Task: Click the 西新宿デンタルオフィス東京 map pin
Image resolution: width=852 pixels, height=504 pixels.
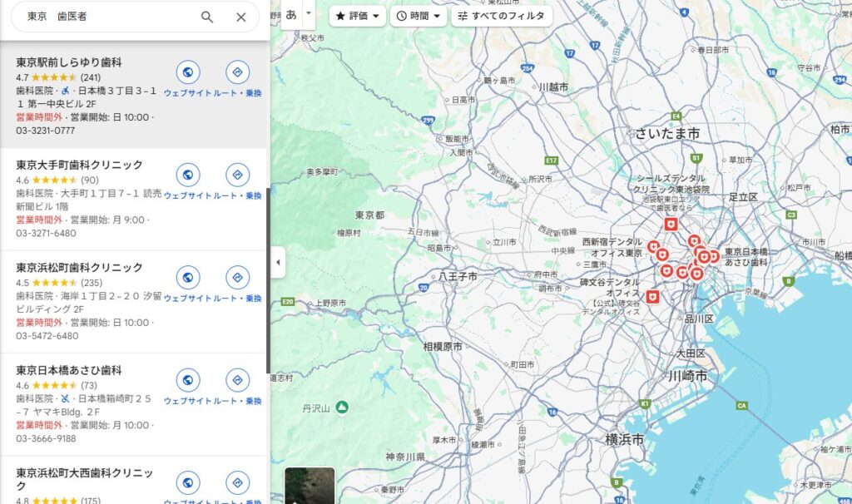Action: point(654,247)
